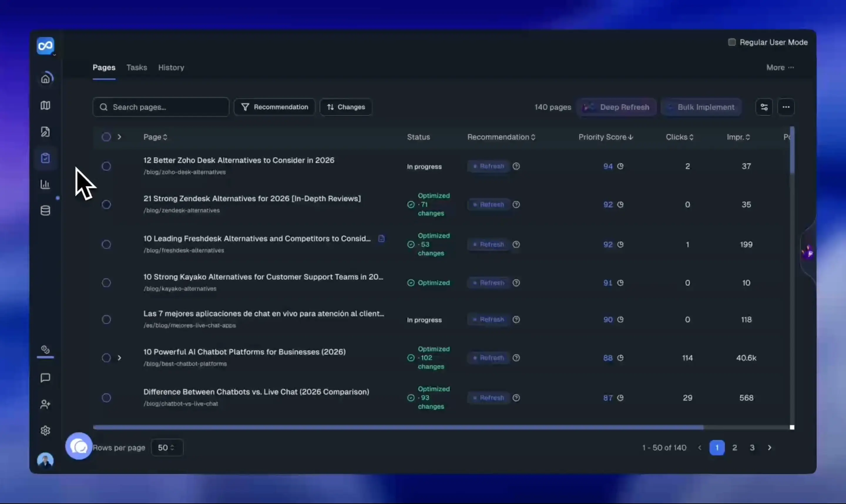The image size is (846, 504).
Task: Switch to the History tab
Action: [171, 68]
